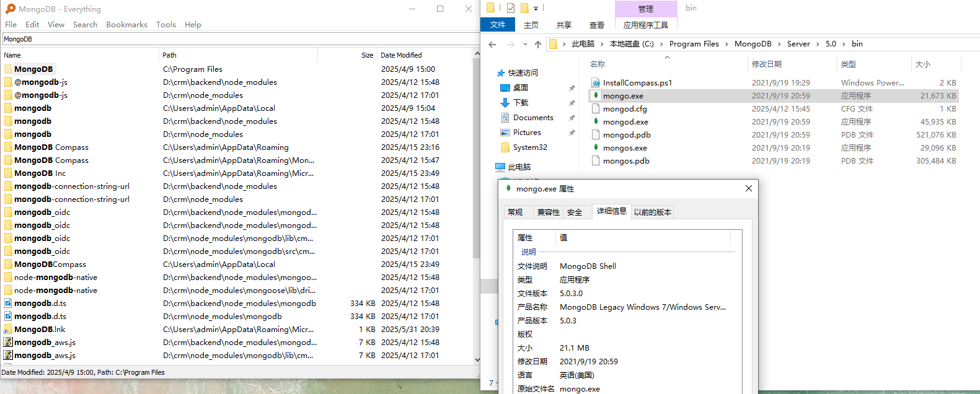The height and width of the screenshot is (394, 980).
Task: Open Customize Quick Access Toolbar dropdown
Action: 536,9
